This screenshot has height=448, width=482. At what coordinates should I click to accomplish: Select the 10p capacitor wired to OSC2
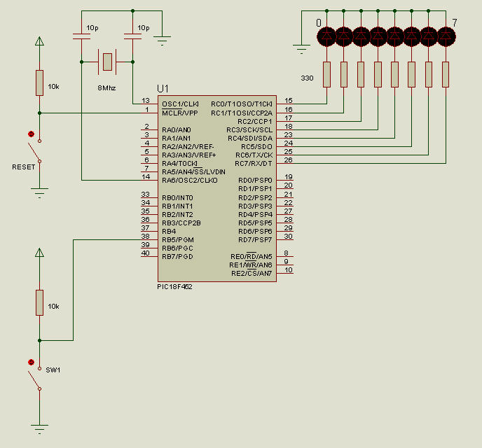(x=81, y=36)
